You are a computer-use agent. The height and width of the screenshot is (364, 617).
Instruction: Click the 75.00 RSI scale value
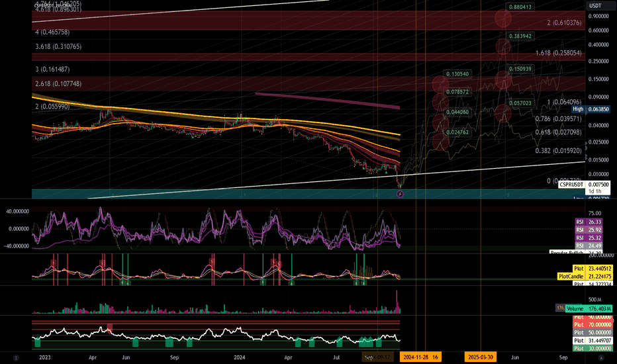coord(594,213)
